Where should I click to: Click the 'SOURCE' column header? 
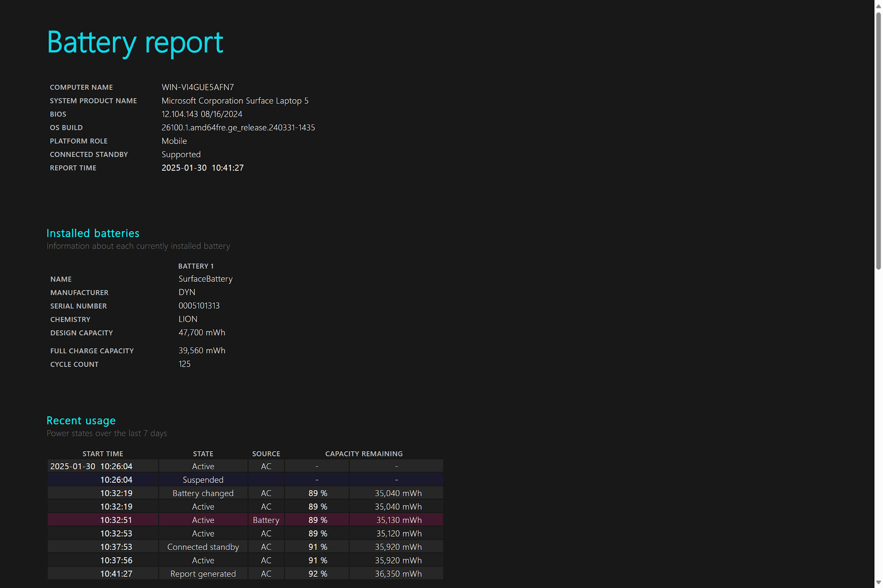coord(266,454)
